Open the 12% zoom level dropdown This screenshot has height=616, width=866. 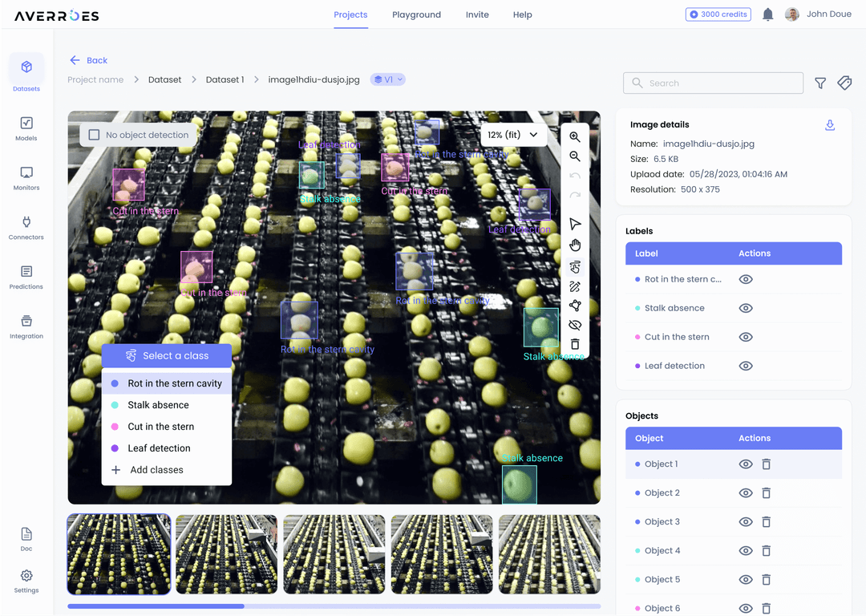tap(514, 135)
